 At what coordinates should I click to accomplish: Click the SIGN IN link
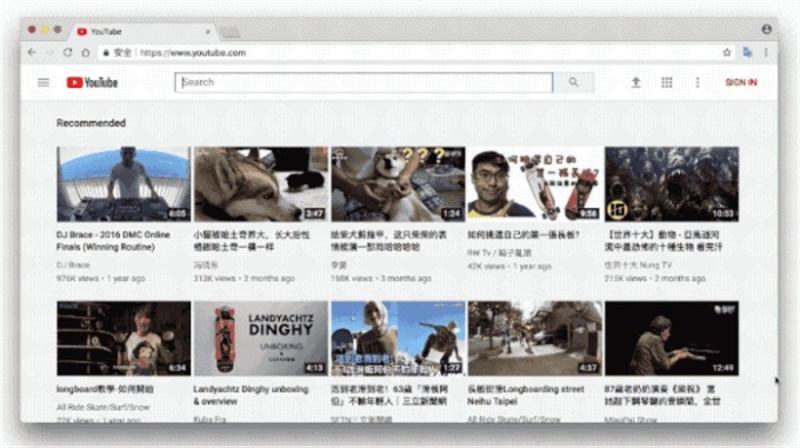tap(741, 82)
